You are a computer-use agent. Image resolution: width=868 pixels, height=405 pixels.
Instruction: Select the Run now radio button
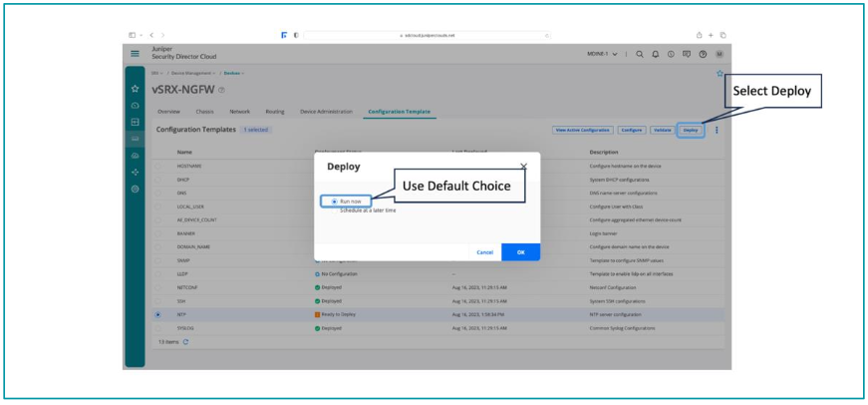point(334,202)
